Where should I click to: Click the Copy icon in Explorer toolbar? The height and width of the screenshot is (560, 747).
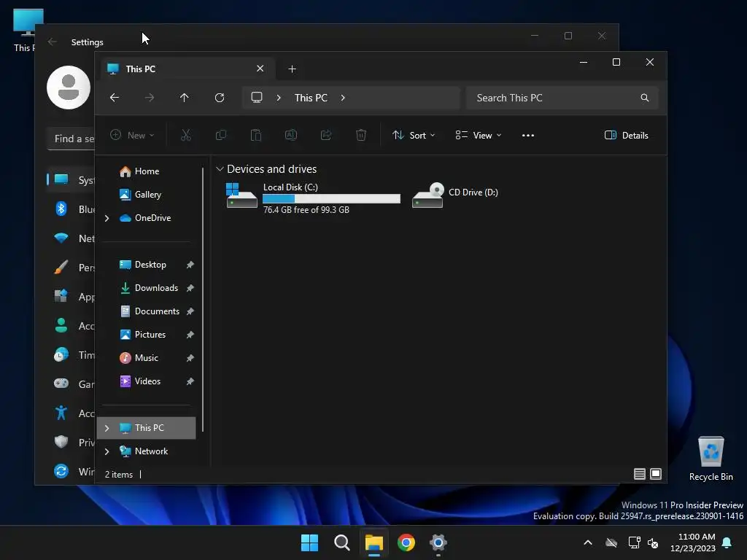pyautogui.click(x=220, y=135)
